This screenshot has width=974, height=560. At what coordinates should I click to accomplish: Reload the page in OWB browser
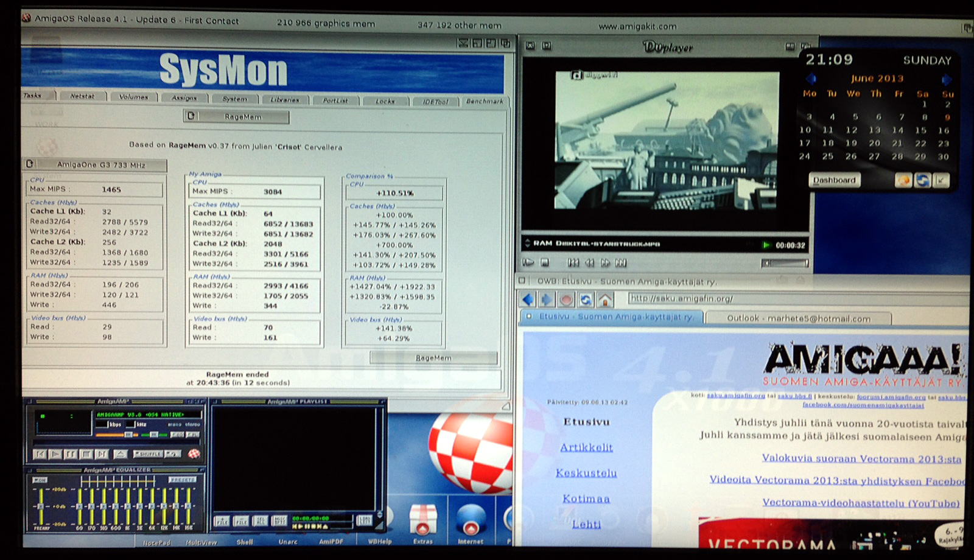[x=586, y=299]
